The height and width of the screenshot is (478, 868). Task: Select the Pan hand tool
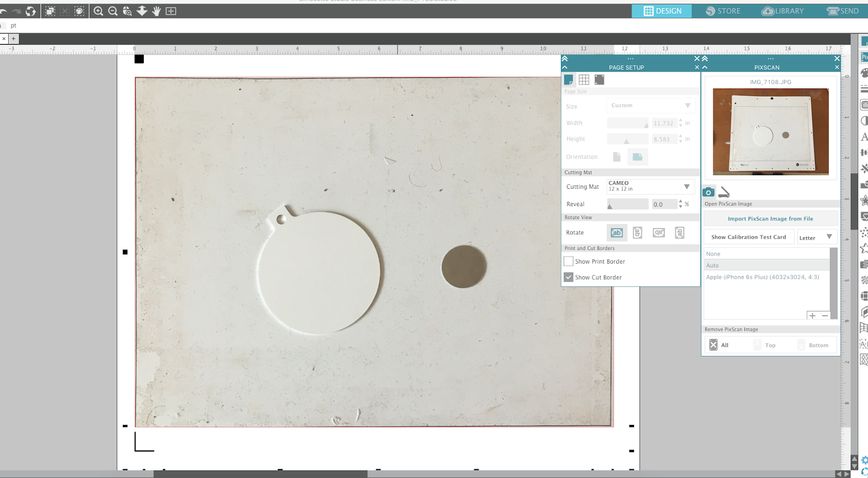click(156, 11)
